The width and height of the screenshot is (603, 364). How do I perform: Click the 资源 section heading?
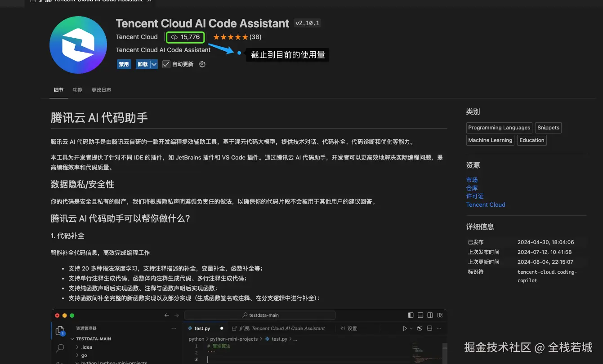(x=473, y=165)
